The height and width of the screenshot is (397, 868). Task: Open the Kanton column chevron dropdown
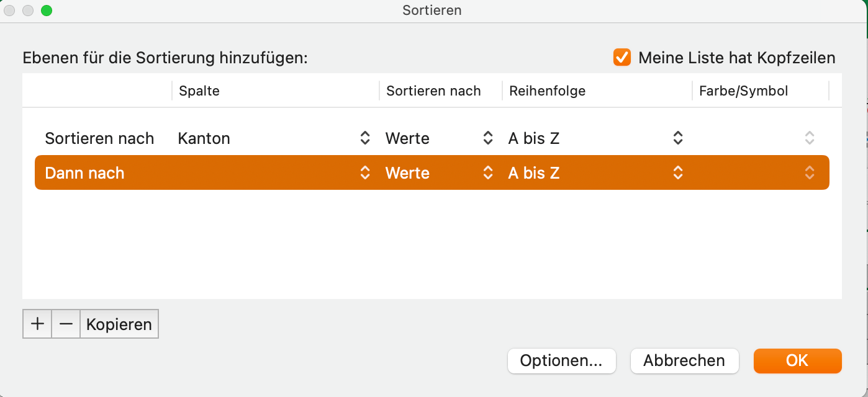(364, 138)
